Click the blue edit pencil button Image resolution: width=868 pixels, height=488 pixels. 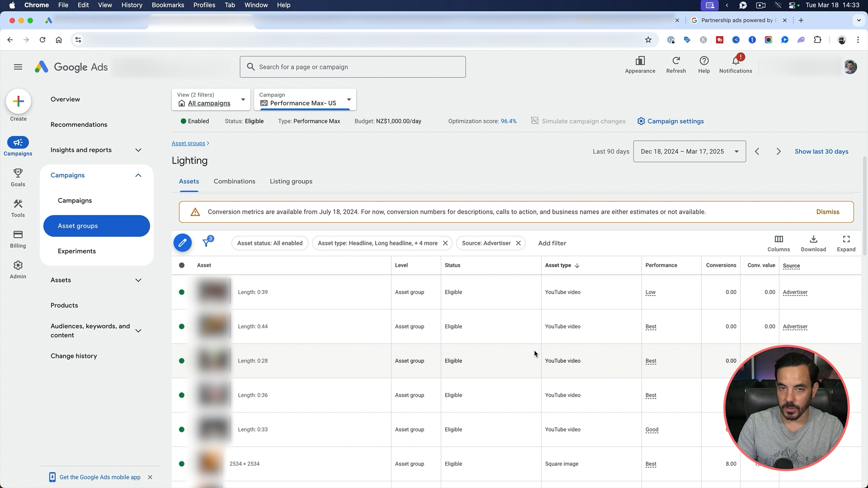click(x=183, y=243)
